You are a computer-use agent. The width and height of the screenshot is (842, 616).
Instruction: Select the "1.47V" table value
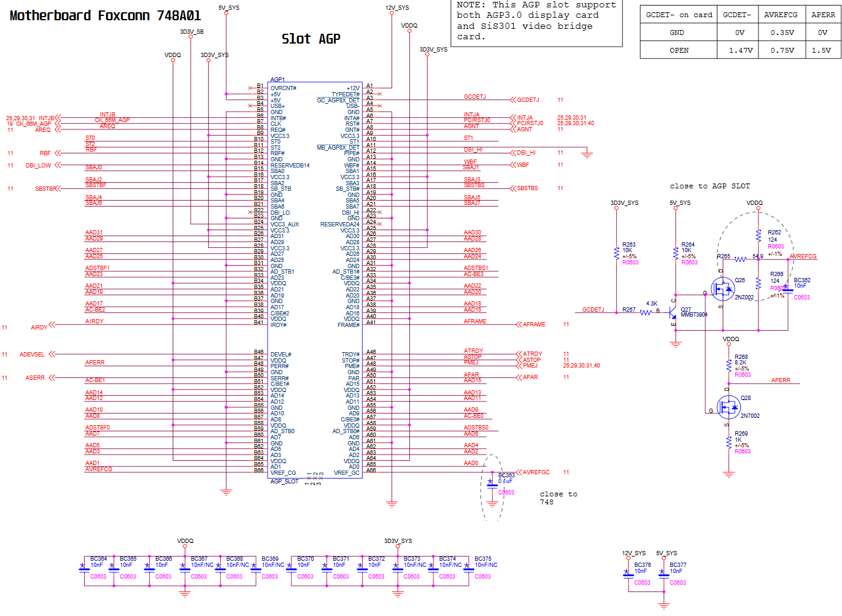[741, 50]
